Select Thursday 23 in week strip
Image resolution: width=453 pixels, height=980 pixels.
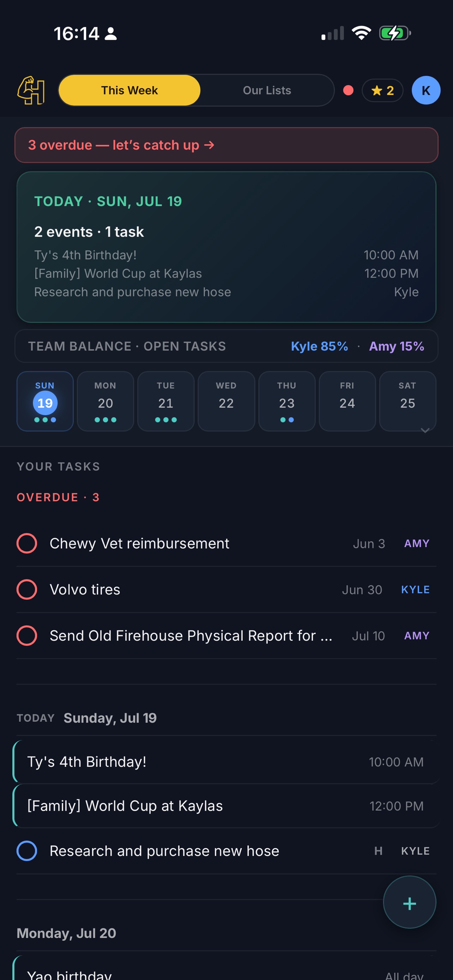[287, 401]
